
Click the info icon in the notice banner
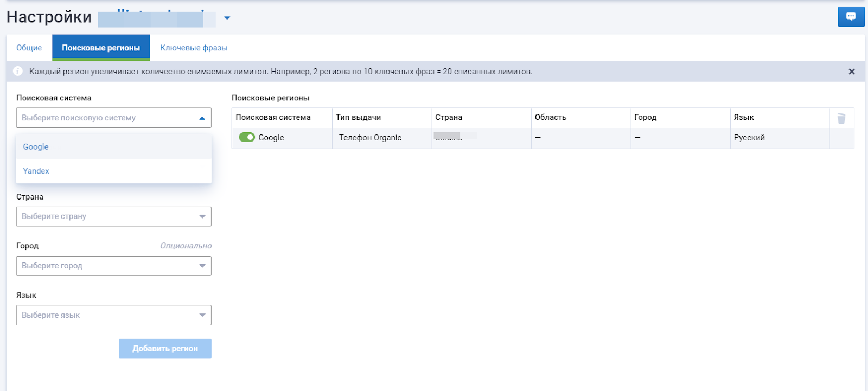click(x=18, y=72)
